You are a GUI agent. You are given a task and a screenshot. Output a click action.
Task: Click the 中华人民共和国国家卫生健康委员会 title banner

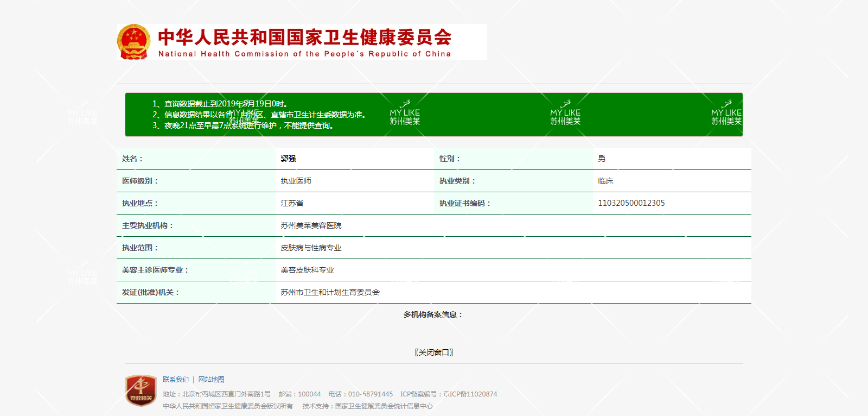tap(304, 42)
